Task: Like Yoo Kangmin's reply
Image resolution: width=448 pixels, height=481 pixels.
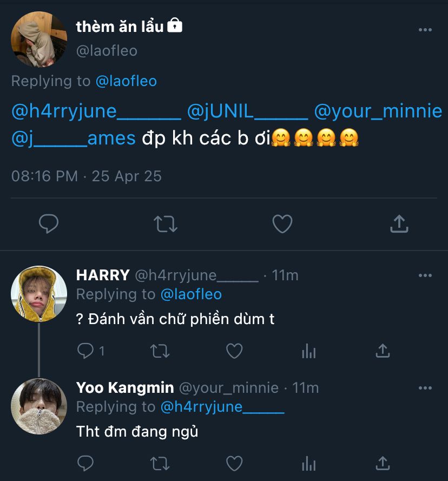Action: coord(234,463)
